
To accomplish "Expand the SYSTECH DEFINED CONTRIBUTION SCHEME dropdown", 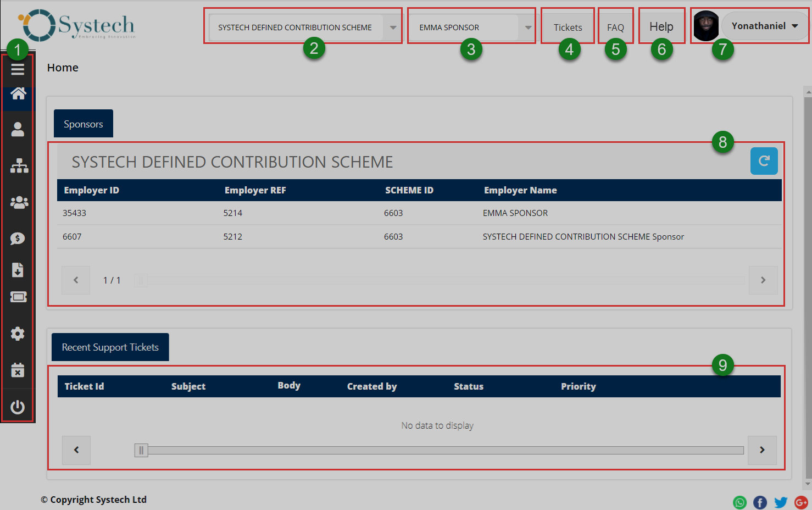I will 393,27.
